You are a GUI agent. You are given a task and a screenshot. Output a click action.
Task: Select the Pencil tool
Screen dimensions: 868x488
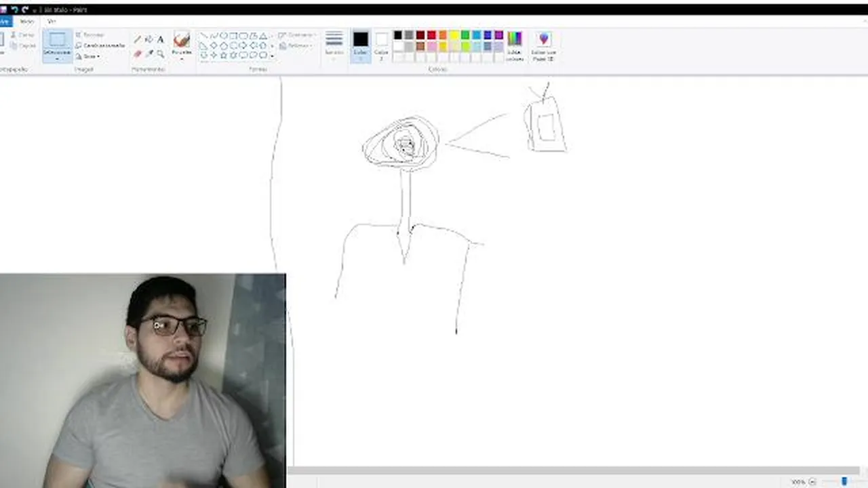tap(138, 40)
